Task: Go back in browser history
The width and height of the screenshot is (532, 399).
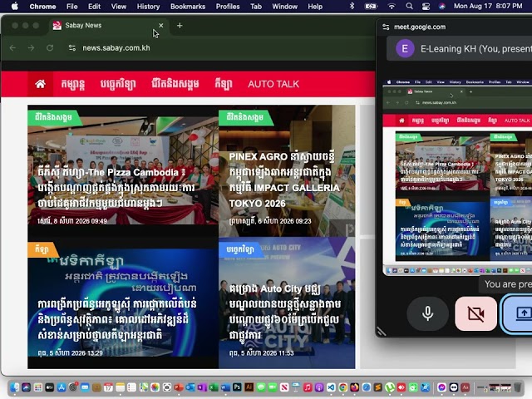Action: pyautogui.click(x=13, y=48)
